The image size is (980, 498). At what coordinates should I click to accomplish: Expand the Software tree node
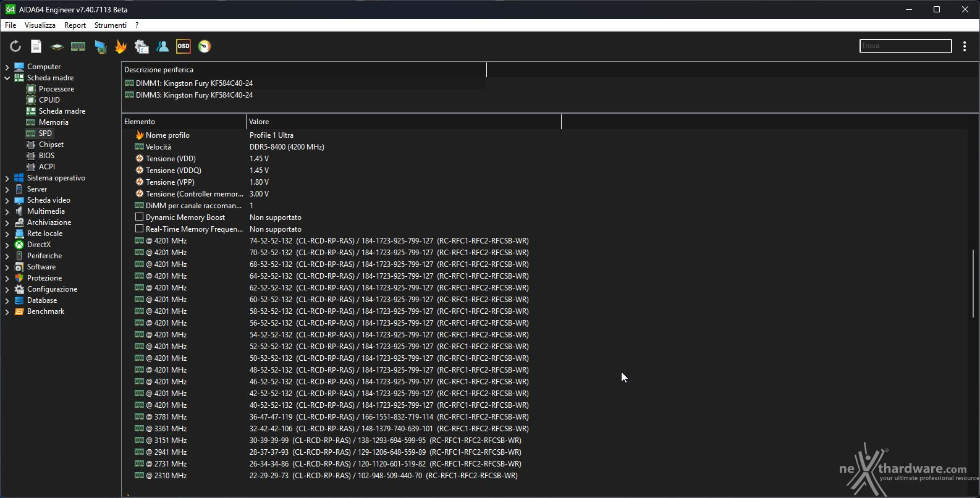7,267
